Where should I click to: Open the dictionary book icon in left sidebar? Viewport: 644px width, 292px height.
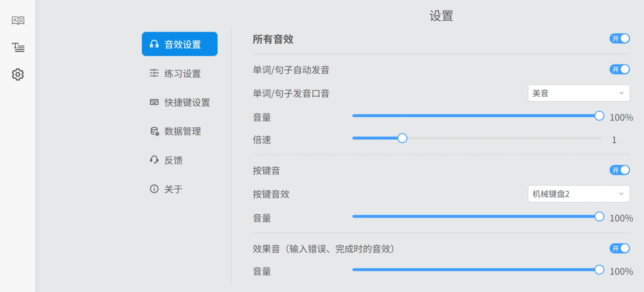tap(18, 20)
